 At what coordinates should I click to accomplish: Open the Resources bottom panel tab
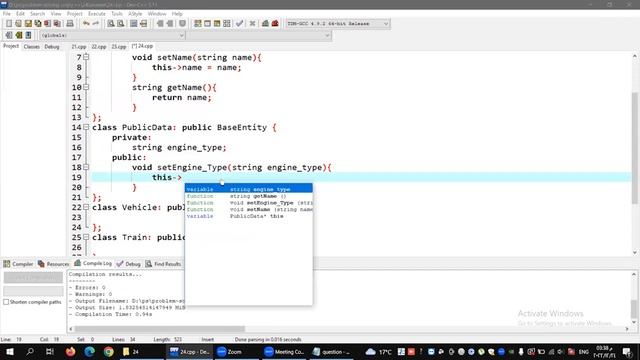coord(53,264)
